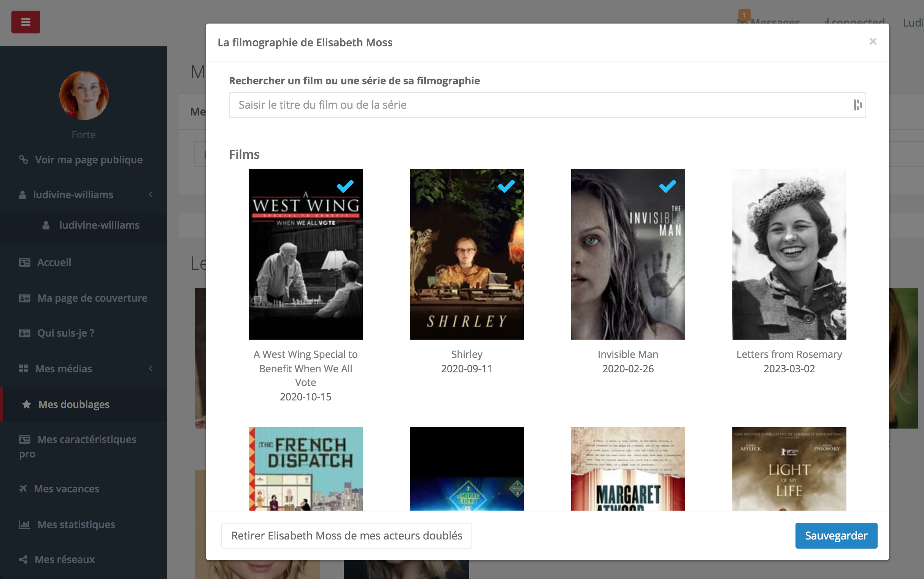Click the Invisible Man title text
The width and height of the screenshot is (924, 579).
point(628,354)
